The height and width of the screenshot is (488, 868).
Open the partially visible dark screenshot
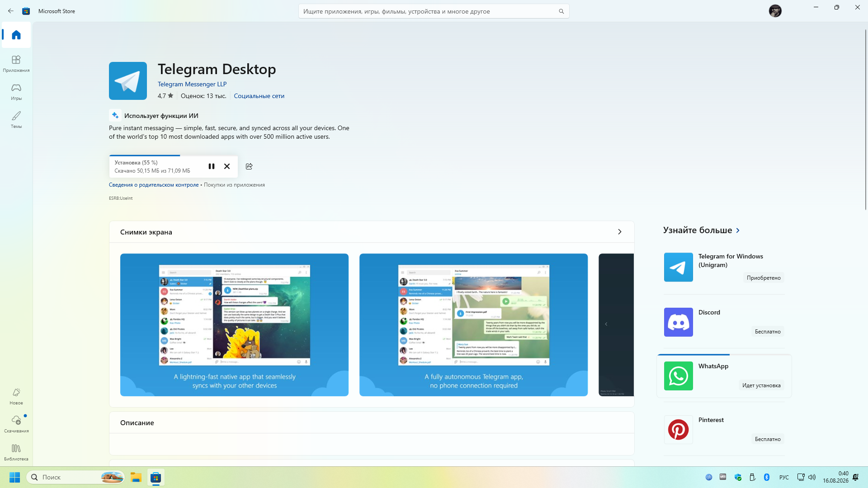pos(616,325)
